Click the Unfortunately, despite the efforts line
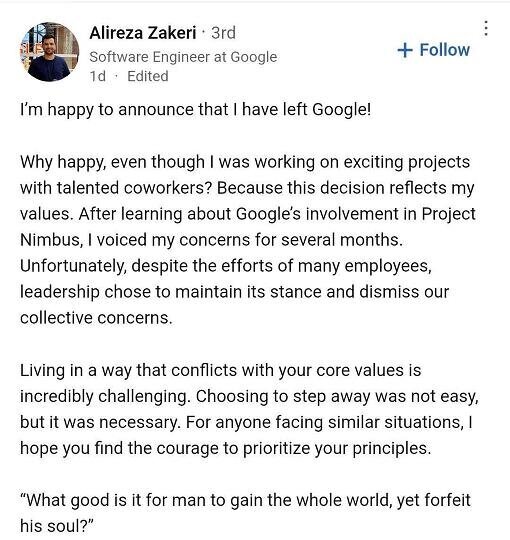510x540 pixels. click(226, 266)
